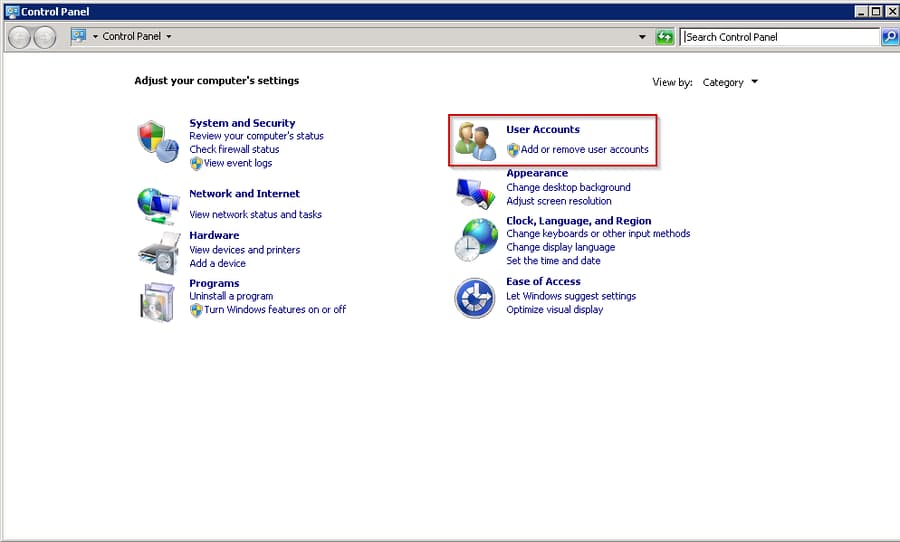The height and width of the screenshot is (542, 900).
Task: Click Change keyboards or other input methods
Action: [x=598, y=234]
